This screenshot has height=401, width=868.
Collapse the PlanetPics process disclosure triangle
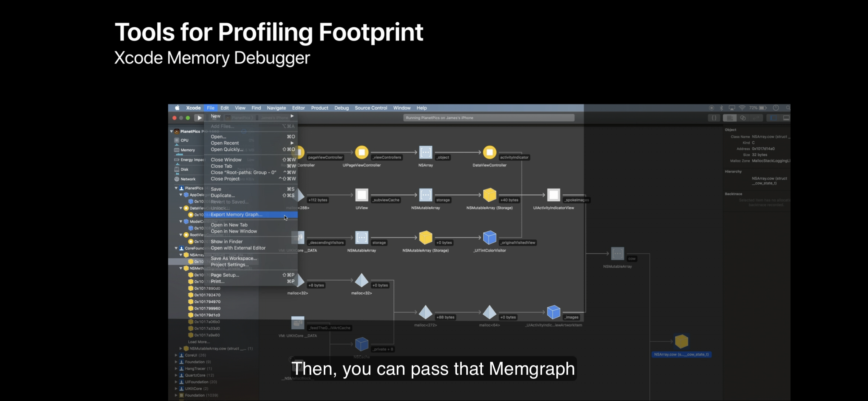pos(171,131)
